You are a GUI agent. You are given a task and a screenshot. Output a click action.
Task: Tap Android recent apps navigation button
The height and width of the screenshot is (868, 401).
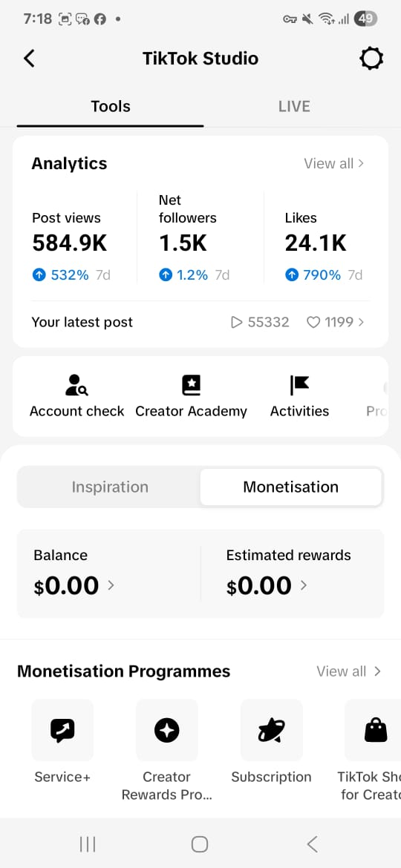click(88, 844)
